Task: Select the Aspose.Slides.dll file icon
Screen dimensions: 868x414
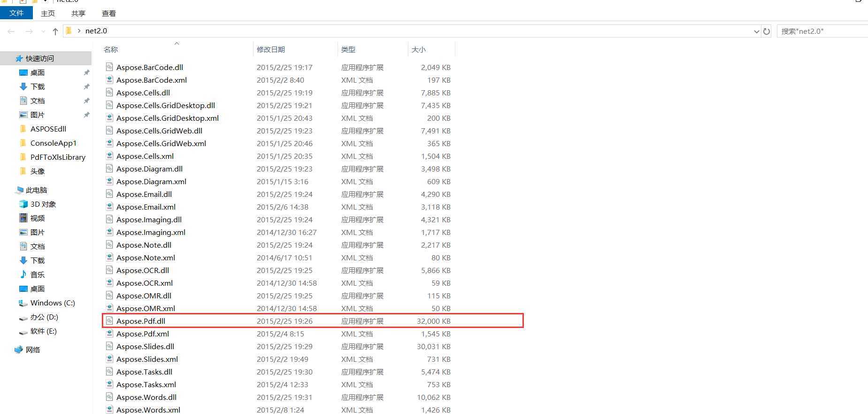Action: pyautogui.click(x=109, y=346)
